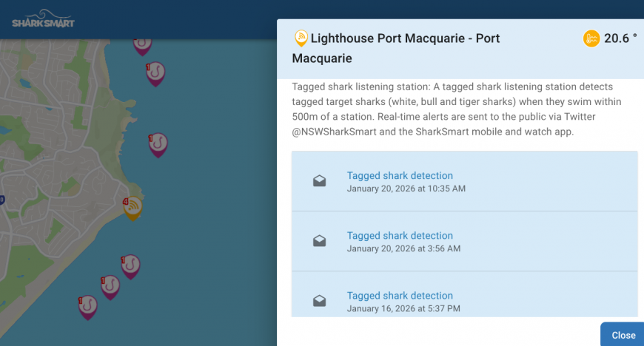Click the SharkSmart logo
This screenshot has width=644, height=346.
tap(43, 18)
